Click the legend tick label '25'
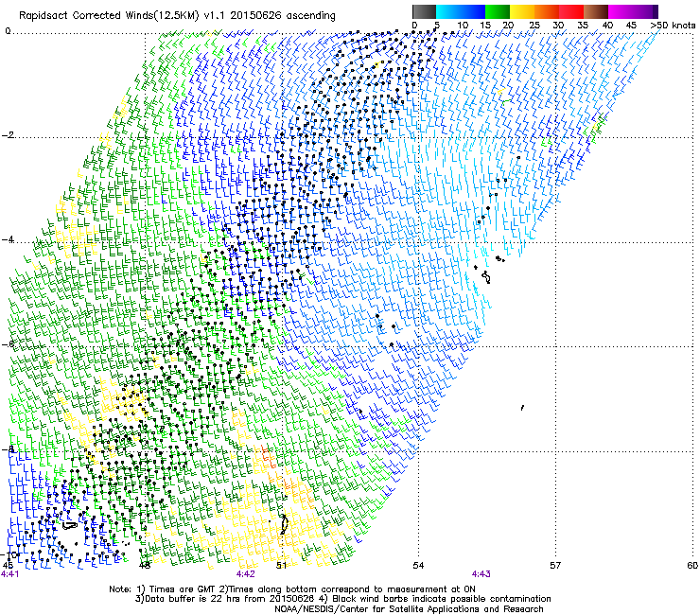 (x=534, y=26)
